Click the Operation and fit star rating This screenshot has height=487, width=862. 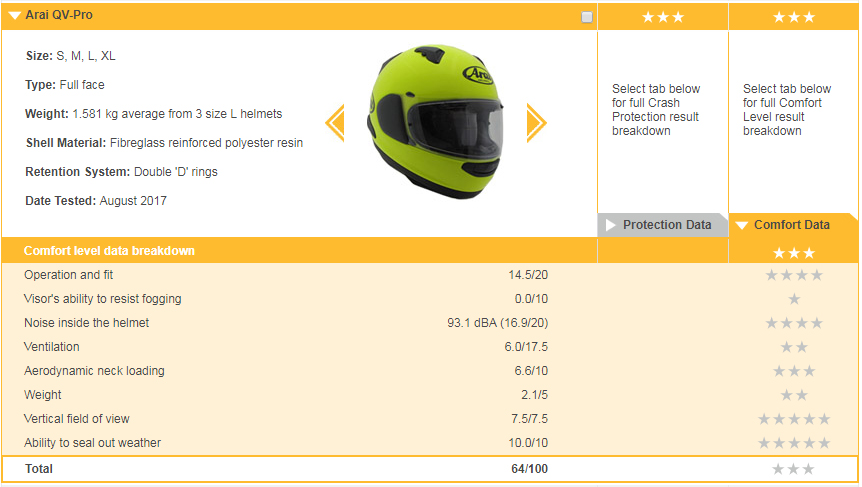pyautogui.click(x=794, y=275)
